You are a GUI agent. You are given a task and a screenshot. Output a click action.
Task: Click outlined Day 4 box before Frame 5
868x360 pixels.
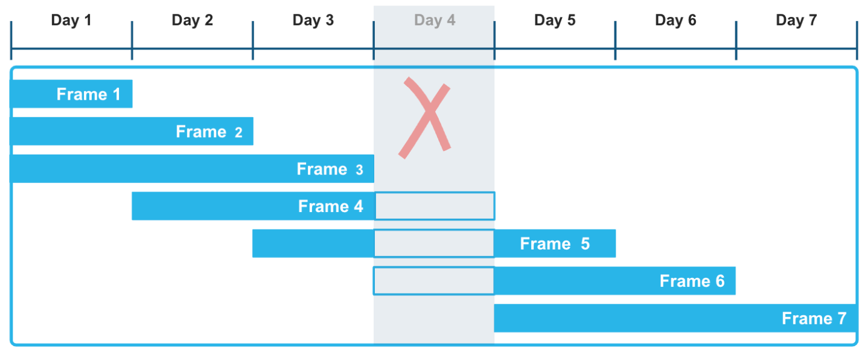point(435,244)
